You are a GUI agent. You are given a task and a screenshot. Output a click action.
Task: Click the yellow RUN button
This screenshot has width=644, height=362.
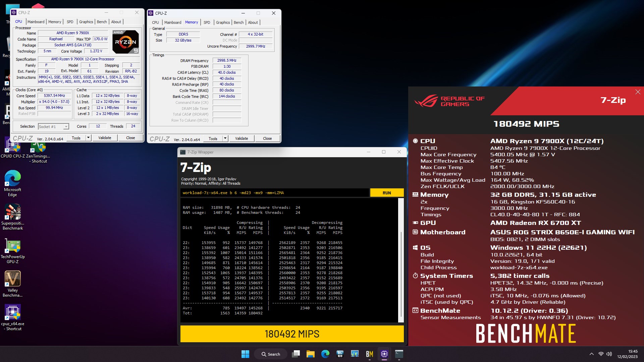click(387, 193)
